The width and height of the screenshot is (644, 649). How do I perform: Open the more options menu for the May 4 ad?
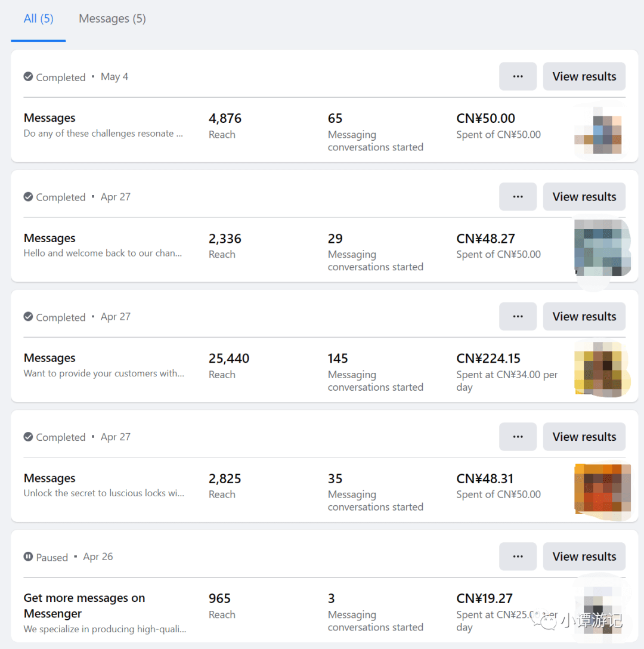[x=518, y=76]
